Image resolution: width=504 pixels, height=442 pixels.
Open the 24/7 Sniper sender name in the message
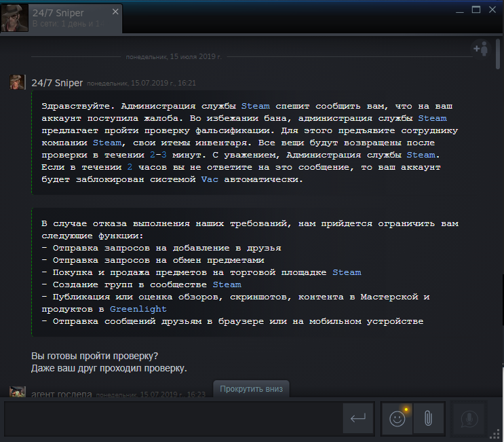pos(57,83)
